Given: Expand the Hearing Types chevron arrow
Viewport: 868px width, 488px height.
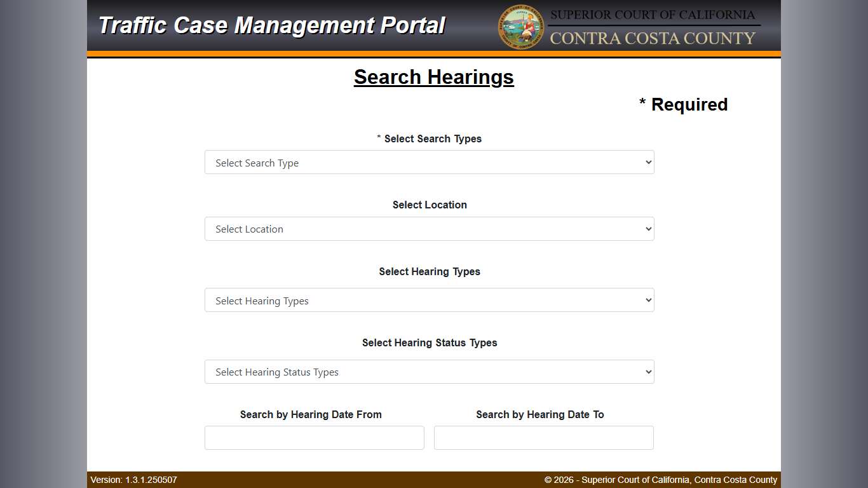Looking at the screenshot, I should (647, 300).
